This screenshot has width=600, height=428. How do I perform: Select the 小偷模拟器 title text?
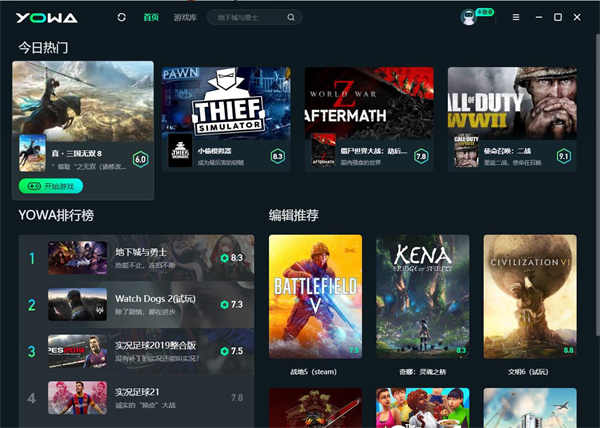point(214,151)
